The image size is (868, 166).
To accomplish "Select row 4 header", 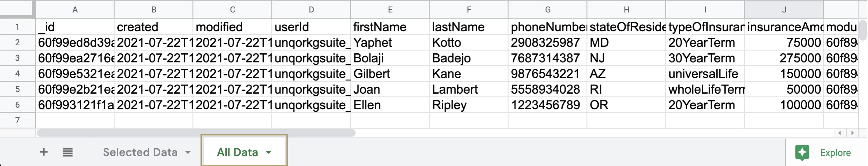I will [17, 74].
